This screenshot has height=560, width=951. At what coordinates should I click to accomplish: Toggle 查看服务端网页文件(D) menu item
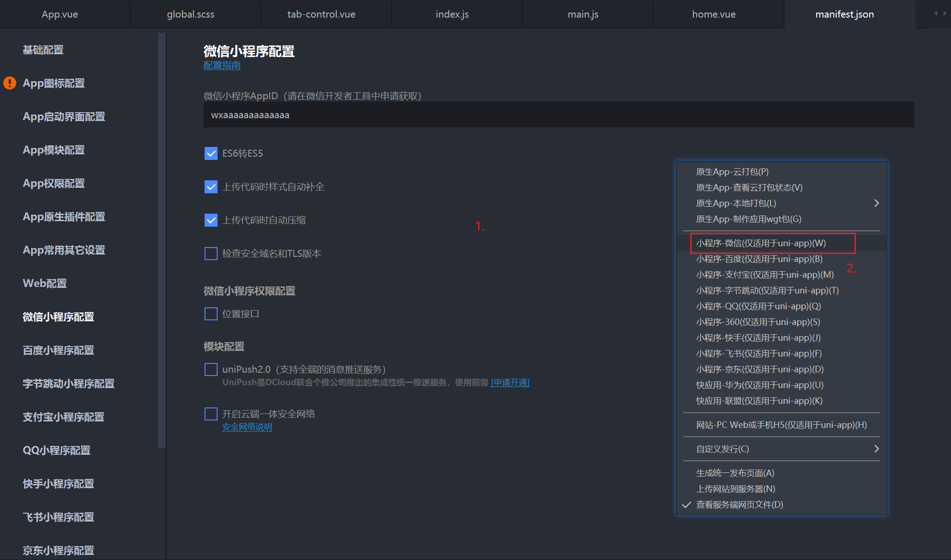tap(782, 504)
